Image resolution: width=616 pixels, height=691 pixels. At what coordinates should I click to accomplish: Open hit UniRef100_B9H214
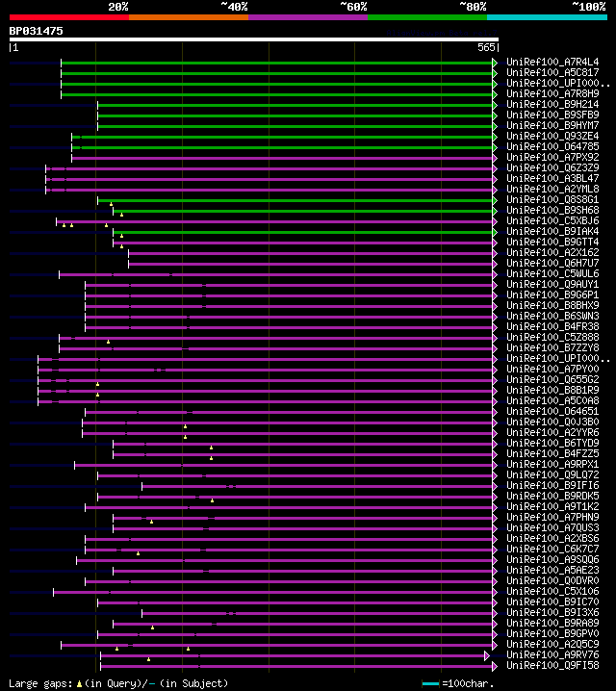(x=552, y=105)
